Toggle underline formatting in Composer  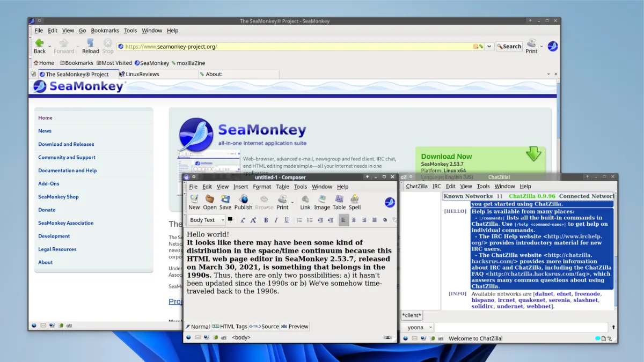pos(287,220)
